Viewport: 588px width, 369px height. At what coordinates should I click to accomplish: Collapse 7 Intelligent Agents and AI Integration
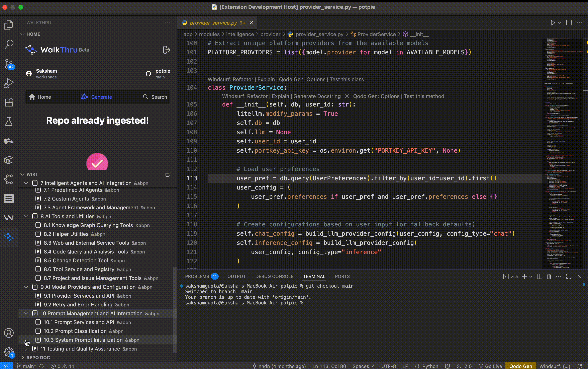26,183
